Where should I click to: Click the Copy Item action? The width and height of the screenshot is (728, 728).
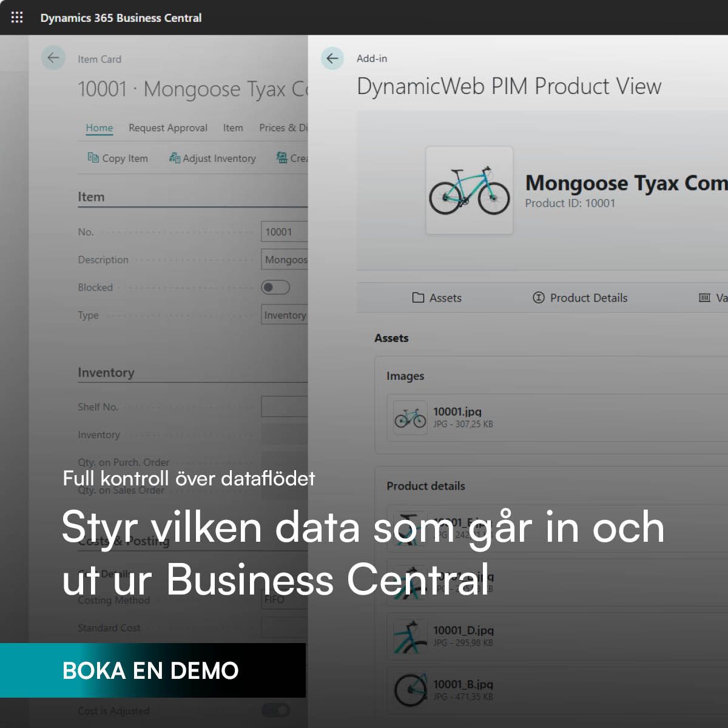click(118, 158)
